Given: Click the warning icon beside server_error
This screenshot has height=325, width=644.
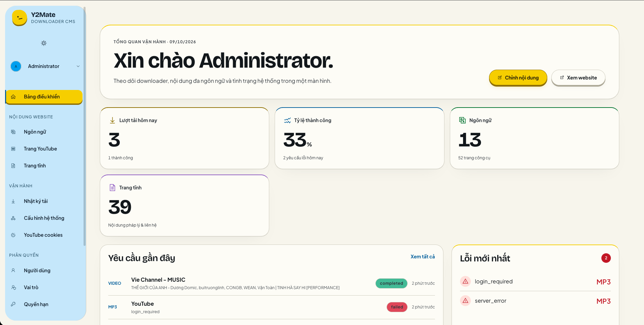Looking at the screenshot, I should coord(465,301).
